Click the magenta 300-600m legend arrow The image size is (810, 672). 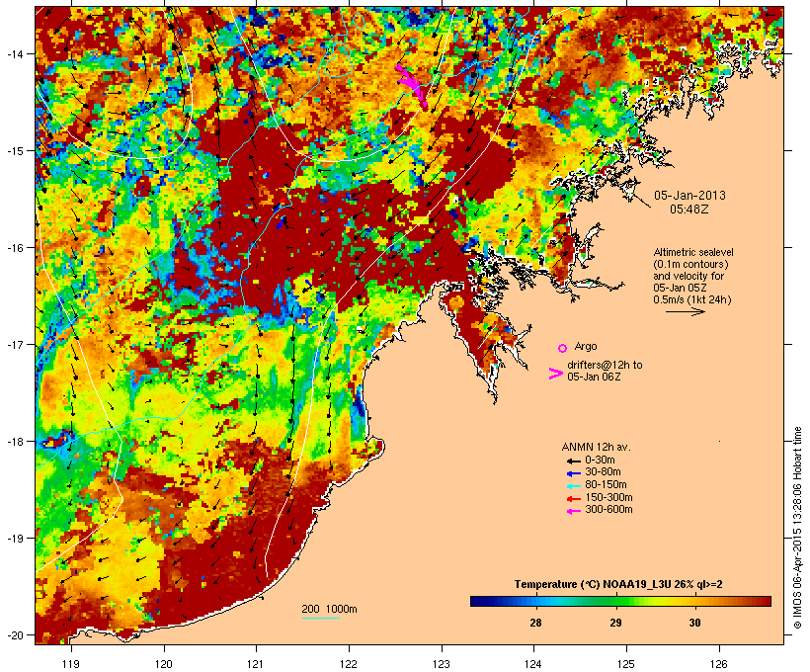tap(574, 511)
